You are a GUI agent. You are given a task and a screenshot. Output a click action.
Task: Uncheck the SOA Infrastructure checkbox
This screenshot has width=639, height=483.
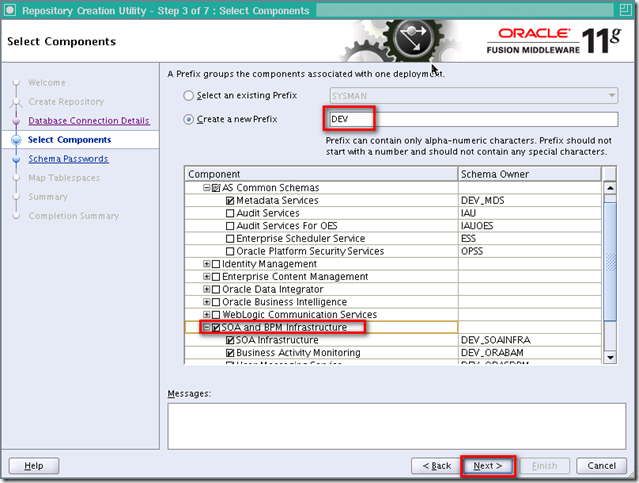(230, 340)
